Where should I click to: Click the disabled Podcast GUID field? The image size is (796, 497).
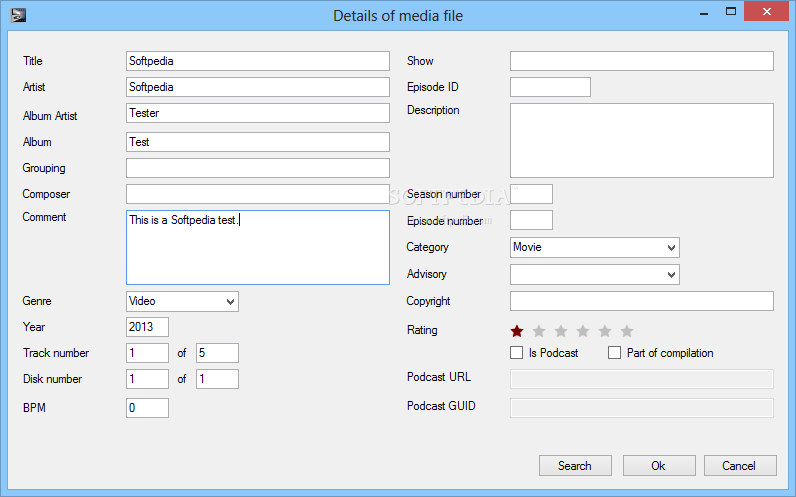(642, 408)
